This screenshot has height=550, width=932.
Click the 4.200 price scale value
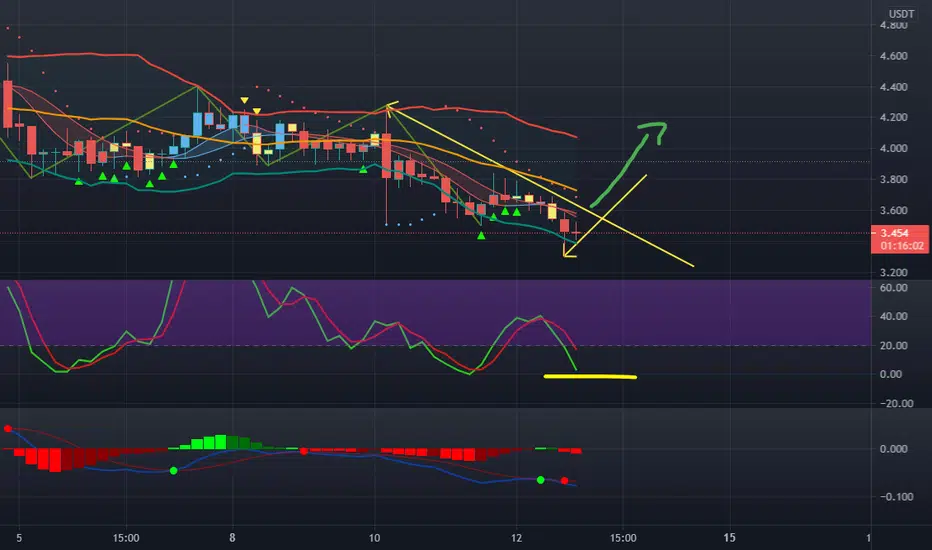click(893, 118)
